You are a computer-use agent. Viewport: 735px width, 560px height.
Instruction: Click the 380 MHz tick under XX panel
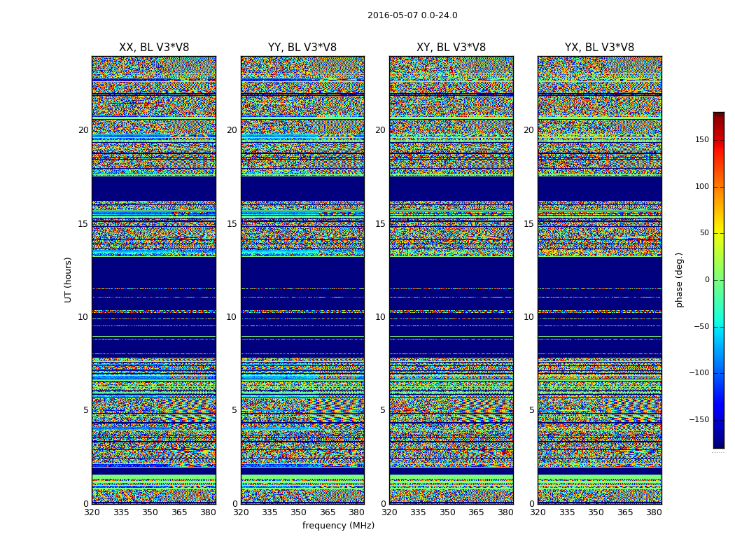(208, 512)
